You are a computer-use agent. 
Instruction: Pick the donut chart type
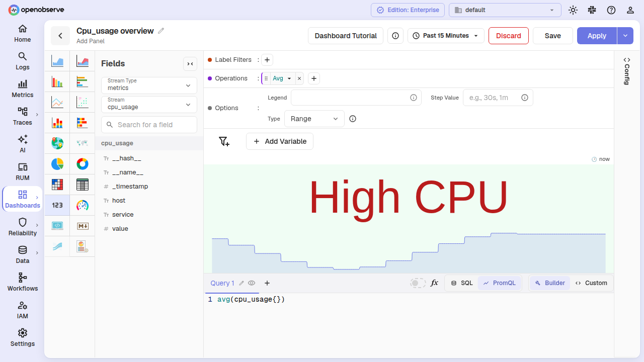[x=83, y=164]
